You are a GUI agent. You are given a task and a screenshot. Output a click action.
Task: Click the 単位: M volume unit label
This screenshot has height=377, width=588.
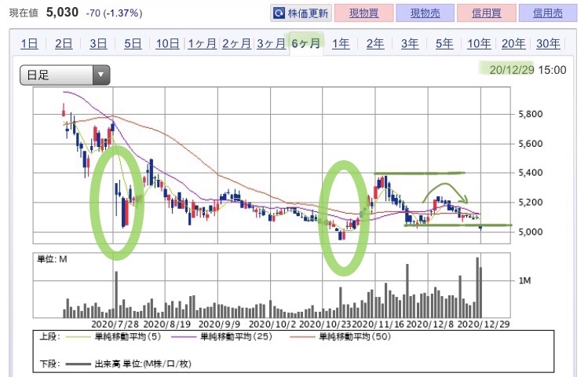[x=52, y=259]
